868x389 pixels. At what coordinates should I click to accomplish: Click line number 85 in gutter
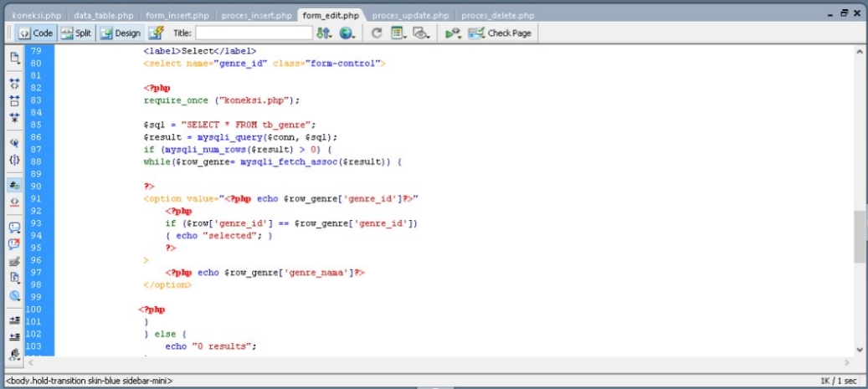coord(35,125)
